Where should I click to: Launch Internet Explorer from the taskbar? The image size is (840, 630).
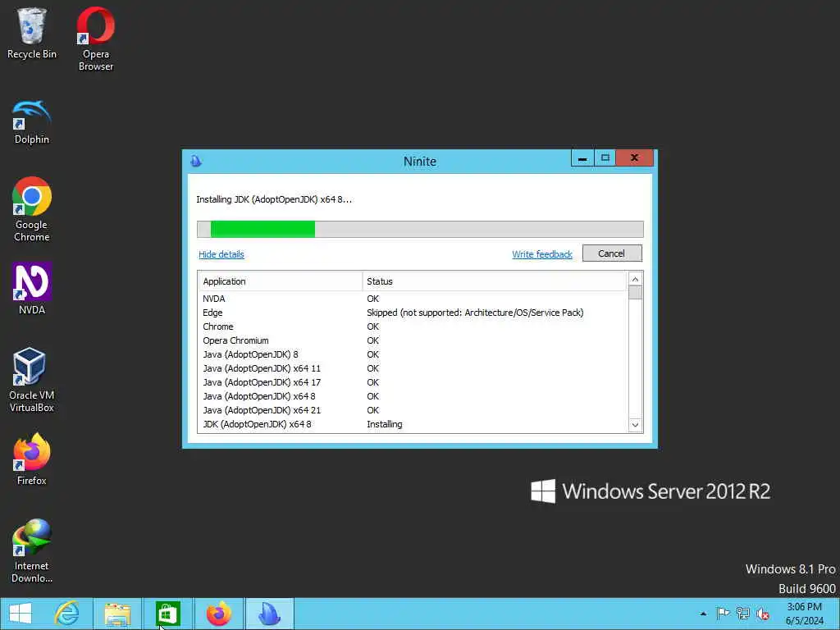[67, 614]
